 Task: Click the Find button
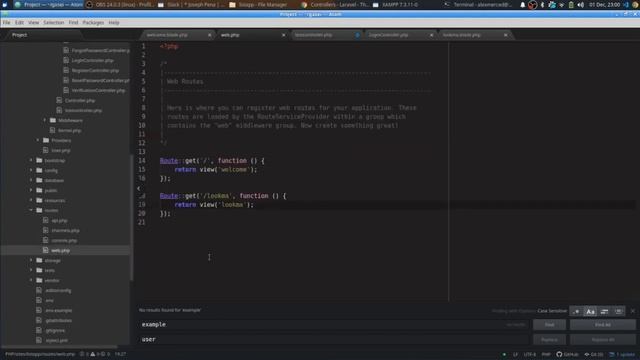coord(549,324)
